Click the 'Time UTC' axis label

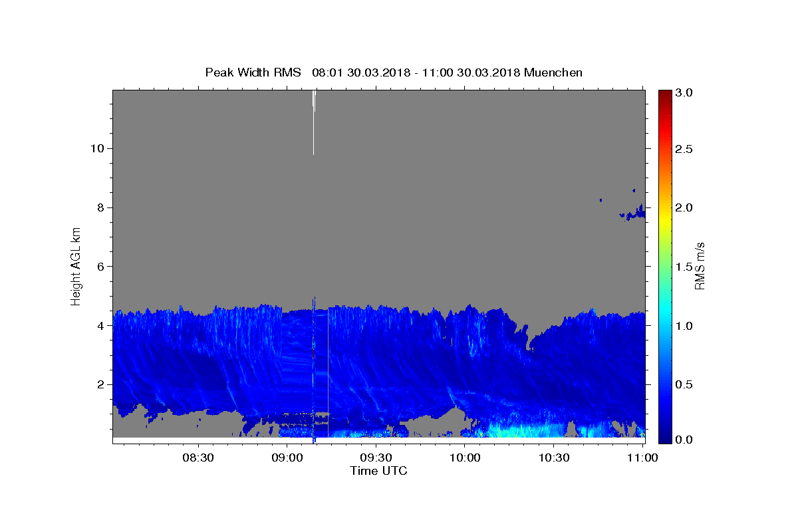pyautogui.click(x=378, y=471)
